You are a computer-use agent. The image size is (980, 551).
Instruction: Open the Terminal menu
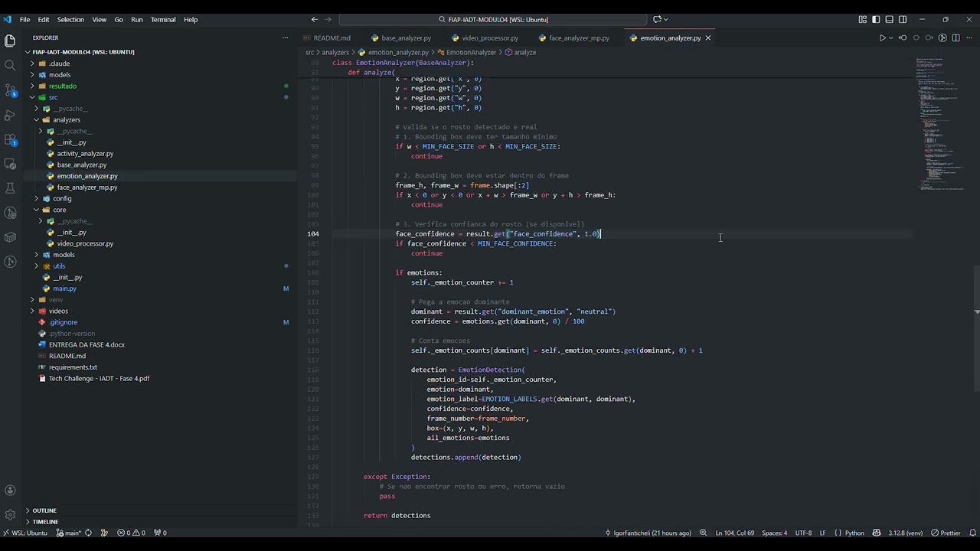coord(163,19)
